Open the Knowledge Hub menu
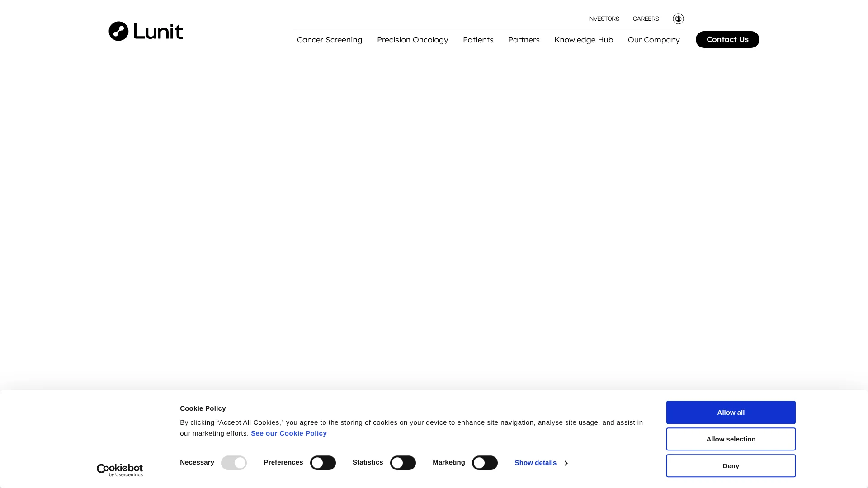The width and height of the screenshot is (868, 488). pyautogui.click(x=584, y=40)
